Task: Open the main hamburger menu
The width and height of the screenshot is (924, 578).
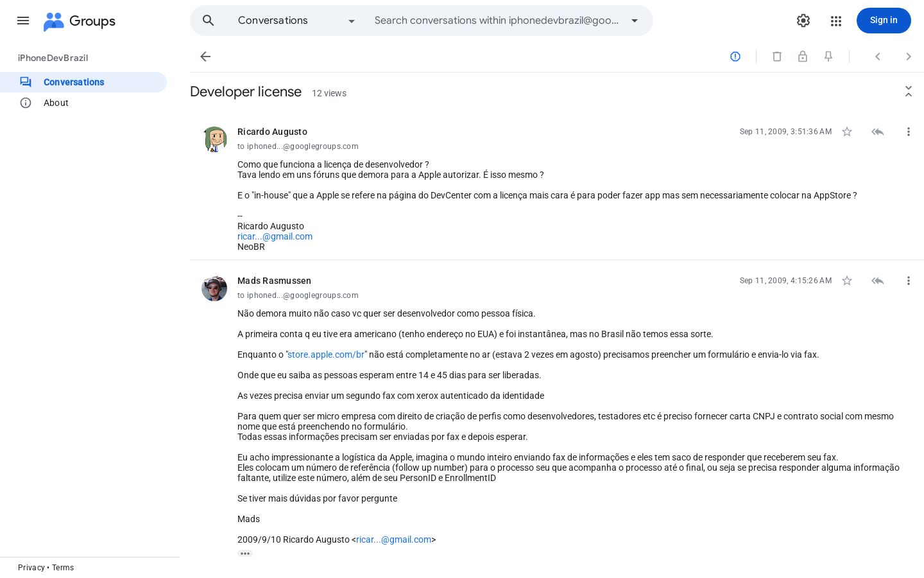Action: pos(23,21)
